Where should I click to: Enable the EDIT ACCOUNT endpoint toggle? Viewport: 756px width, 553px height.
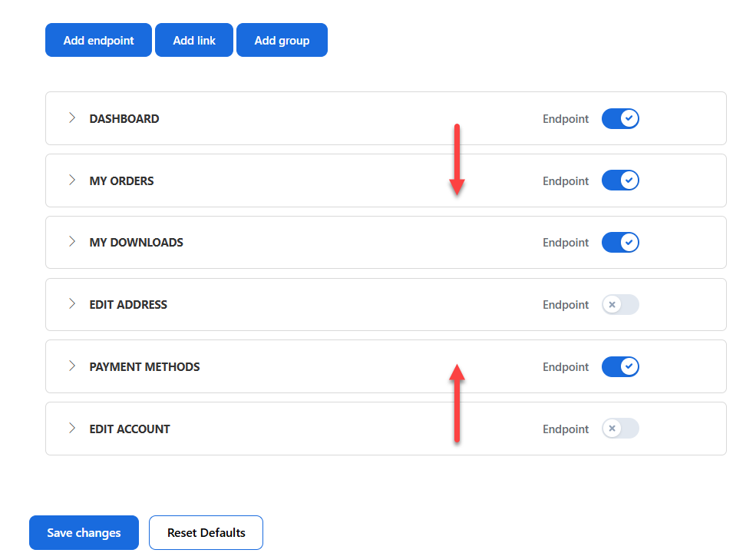(620, 429)
